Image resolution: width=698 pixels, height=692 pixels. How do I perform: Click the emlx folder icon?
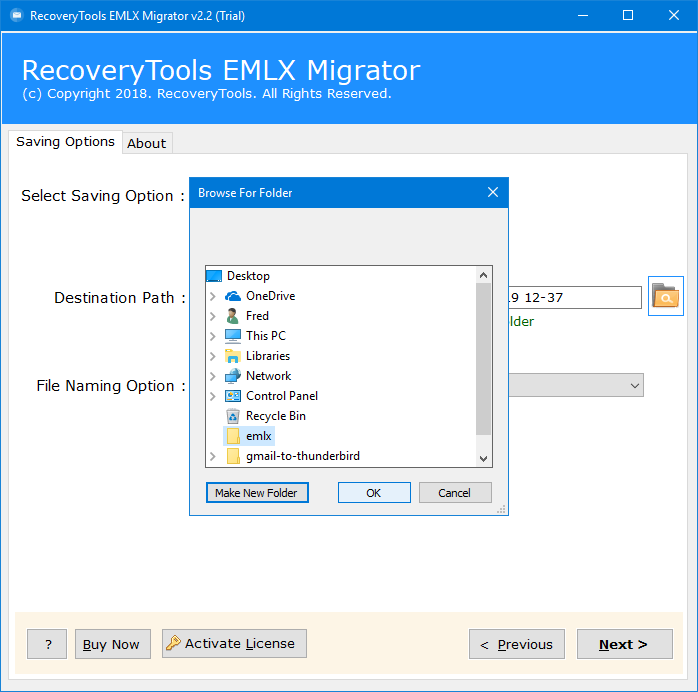click(x=233, y=436)
